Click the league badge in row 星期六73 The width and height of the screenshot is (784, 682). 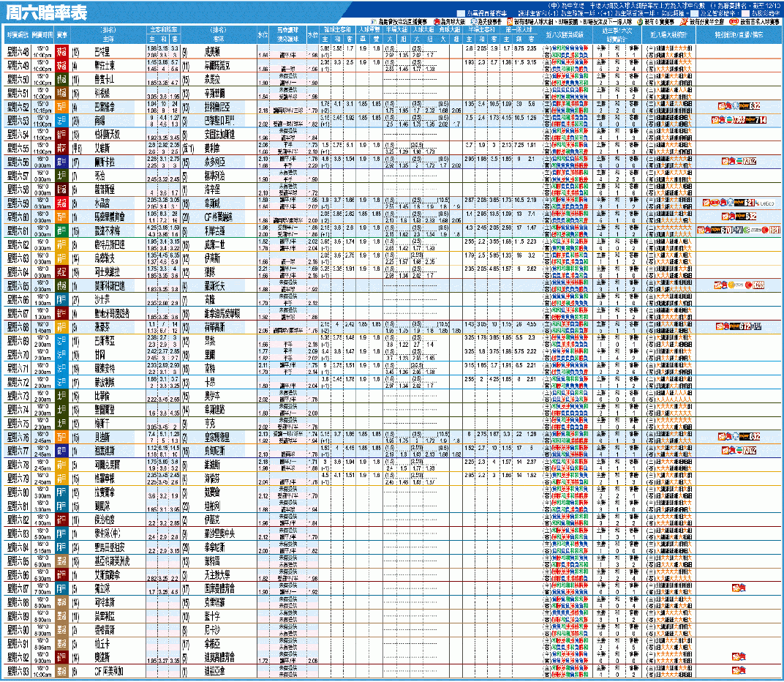61,396
